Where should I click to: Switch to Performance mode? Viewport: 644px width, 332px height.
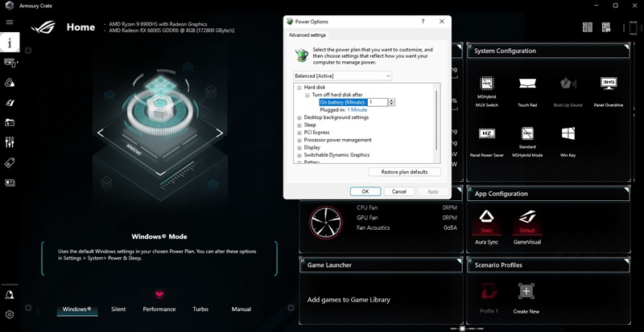coord(159,309)
